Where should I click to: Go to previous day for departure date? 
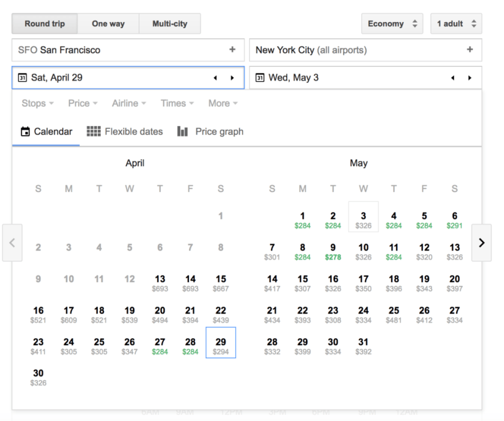tap(215, 78)
